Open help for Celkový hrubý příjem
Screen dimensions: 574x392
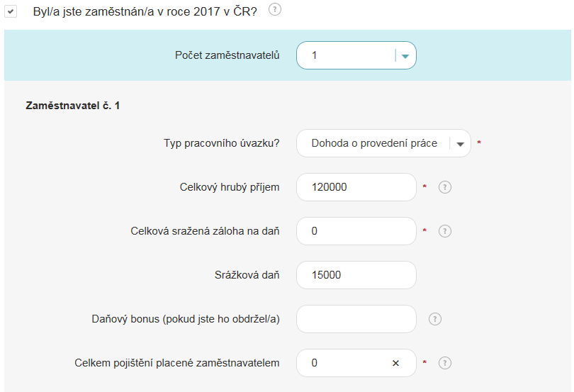[x=445, y=187]
